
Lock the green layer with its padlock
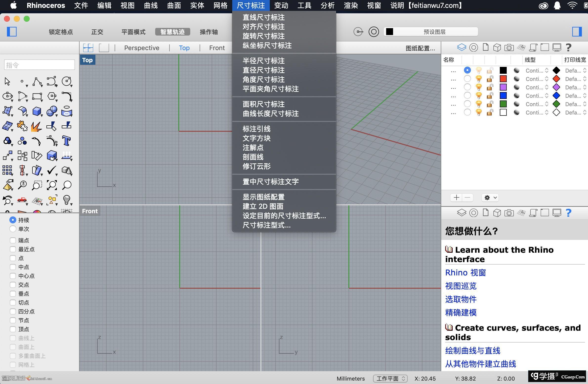pyautogui.click(x=490, y=104)
